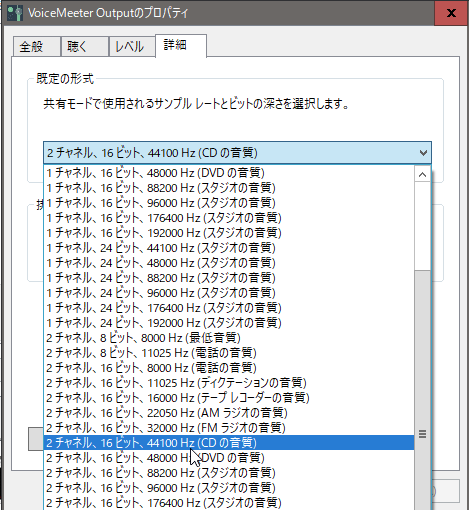Screen dimensions: 469x510
Task: Choose 2 チャネル 16 ビット 48000 Hz DVD quality
Action: click(229, 458)
